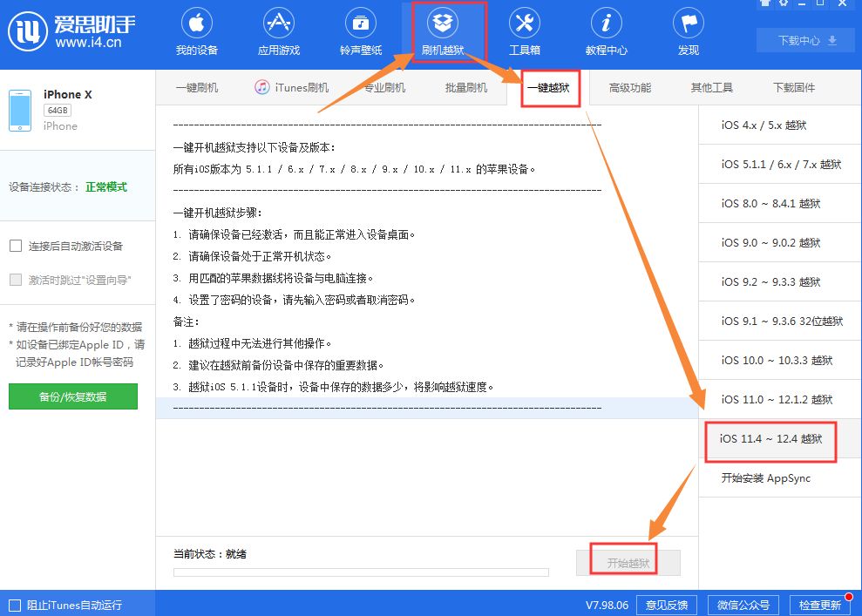Click the 开始越狱 start jailbreak button

(628, 560)
